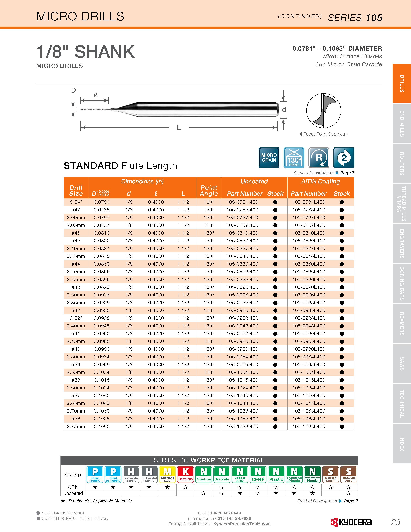The height and width of the screenshot is (532, 411).
Task: Open the KyoceraPrecisionTools.com link
Action: 242,524
